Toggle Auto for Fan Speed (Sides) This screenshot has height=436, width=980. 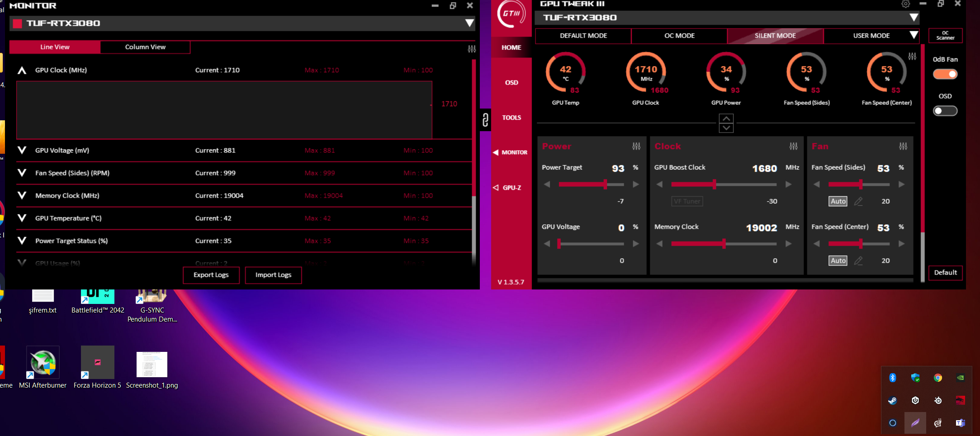[838, 201]
